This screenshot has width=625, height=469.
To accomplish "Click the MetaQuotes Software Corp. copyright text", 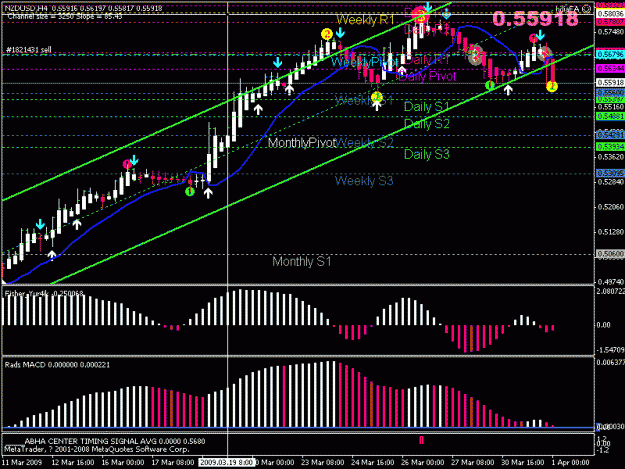I will (x=96, y=449).
